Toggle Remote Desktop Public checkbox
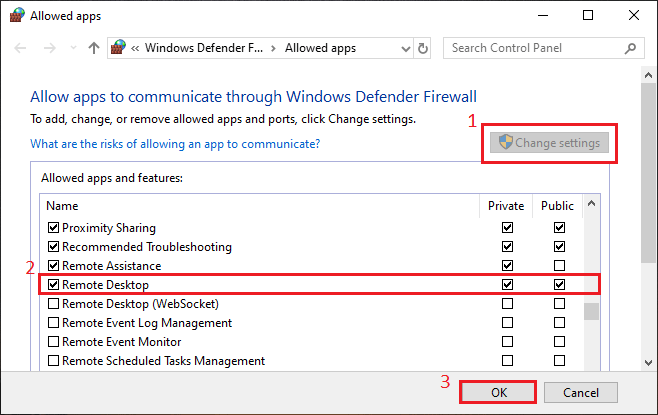Viewport: 658px width, 415px height. click(559, 284)
